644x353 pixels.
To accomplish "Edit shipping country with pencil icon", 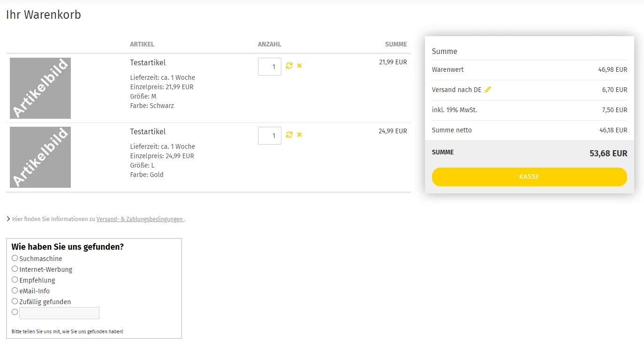I will tap(488, 90).
